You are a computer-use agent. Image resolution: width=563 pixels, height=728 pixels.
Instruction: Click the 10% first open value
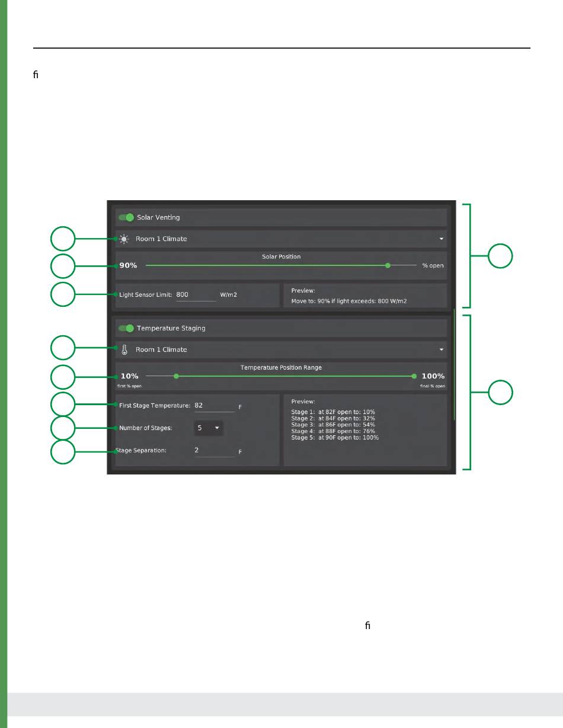click(x=129, y=376)
